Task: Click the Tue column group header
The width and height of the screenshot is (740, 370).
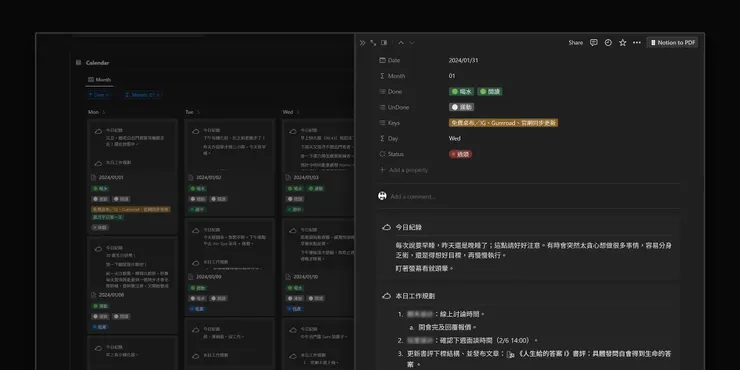Action: [189, 112]
